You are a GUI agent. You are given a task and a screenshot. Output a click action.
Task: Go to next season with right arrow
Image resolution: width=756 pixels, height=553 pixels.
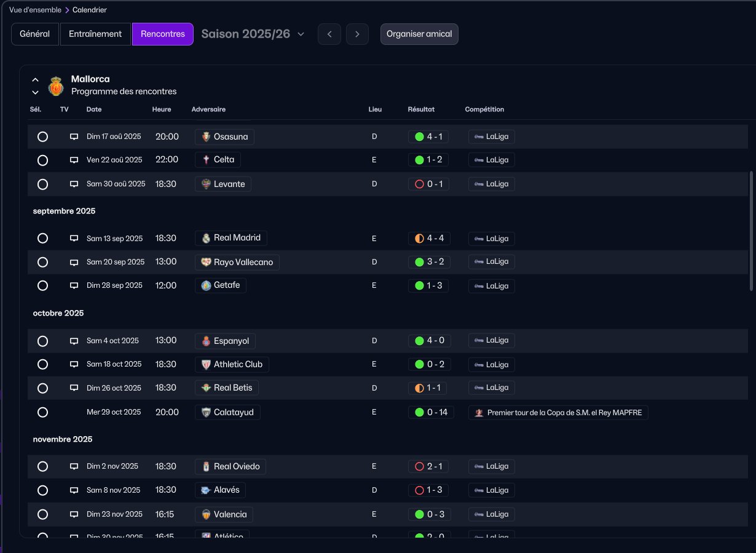(x=357, y=34)
